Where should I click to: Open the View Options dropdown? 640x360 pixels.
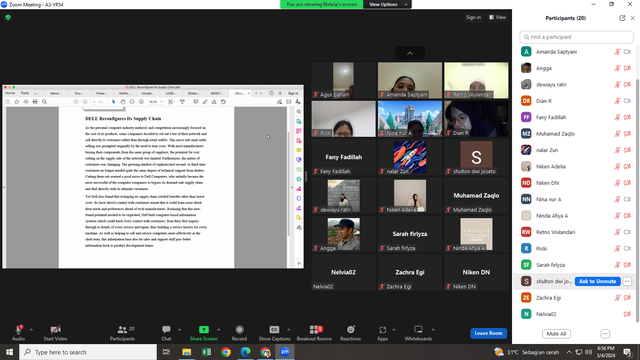[387, 4]
